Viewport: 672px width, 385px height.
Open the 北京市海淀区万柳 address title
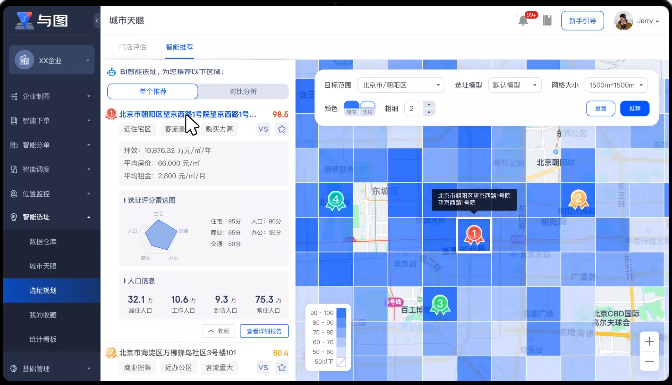pyautogui.click(x=177, y=352)
